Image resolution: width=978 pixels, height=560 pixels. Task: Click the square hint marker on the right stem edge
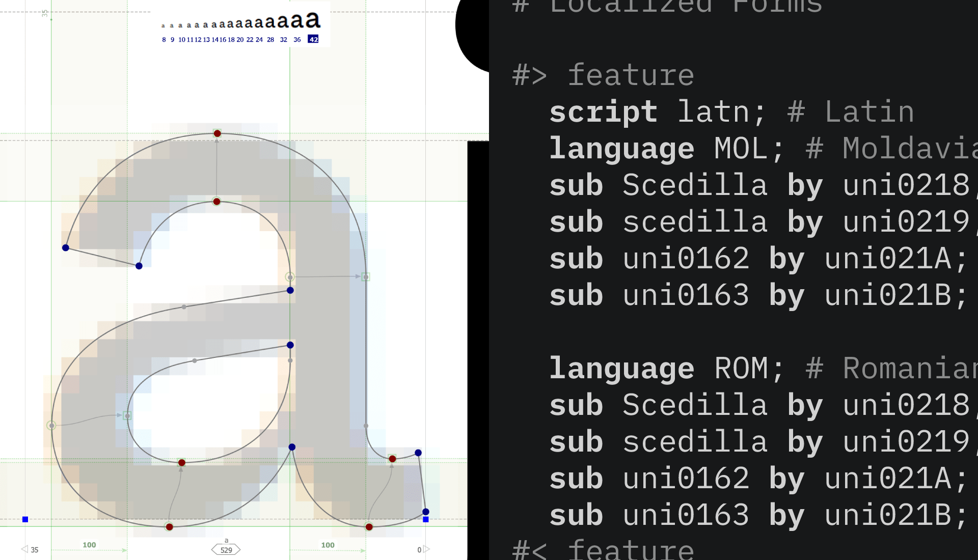click(366, 277)
